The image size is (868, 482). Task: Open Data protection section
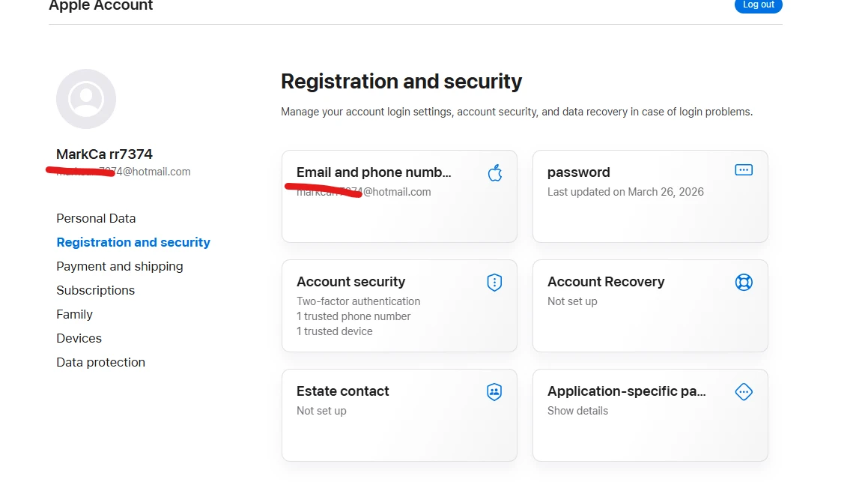tap(101, 362)
